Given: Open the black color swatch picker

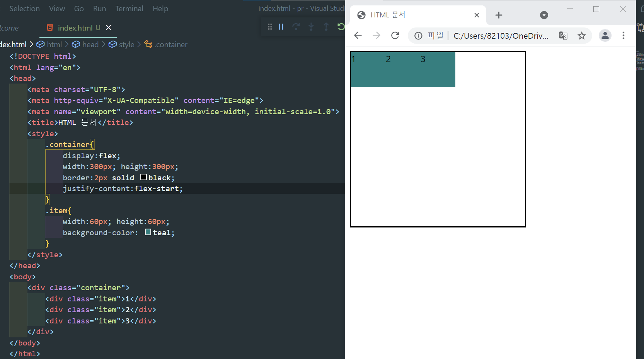Looking at the screenshot, I should coord(143,177).
